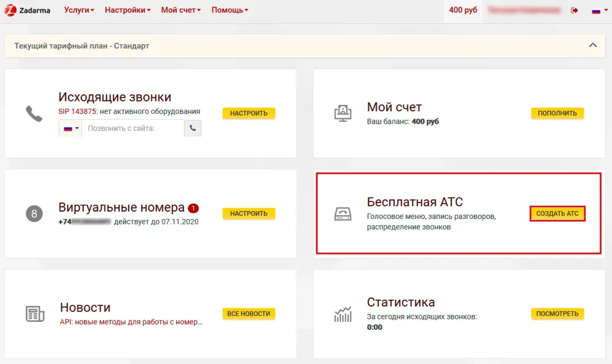612x364 pixels.
Task: Click НАСТРОИТЬ for Виртуальные номера
Action: tap(248, 214)
